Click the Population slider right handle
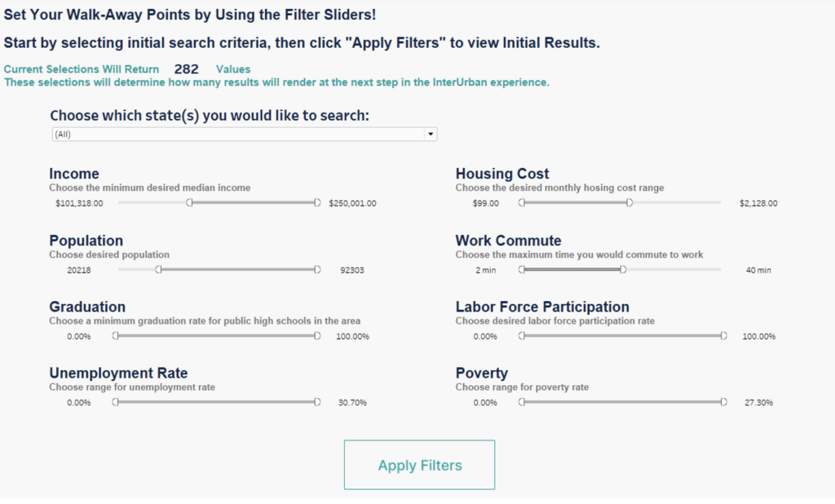The width and height of the screenshot is (835, 504). tap(317, 270)
